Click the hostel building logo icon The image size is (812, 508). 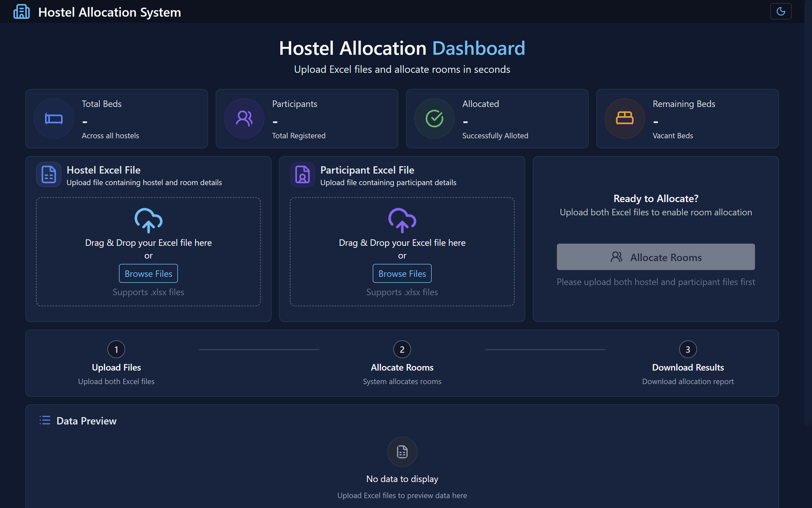[21, 12]
